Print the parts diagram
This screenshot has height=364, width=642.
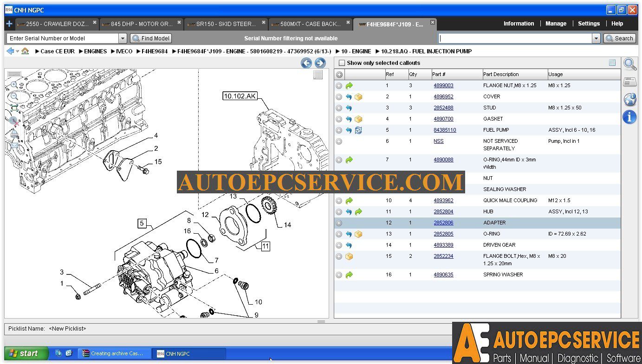[x=14, y=134]
